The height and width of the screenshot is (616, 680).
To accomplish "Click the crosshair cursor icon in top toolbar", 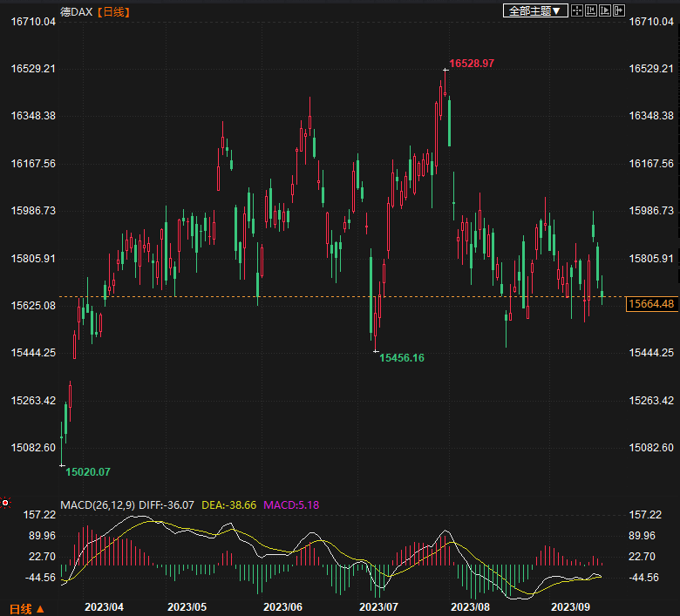I will [x=576, y=10].
